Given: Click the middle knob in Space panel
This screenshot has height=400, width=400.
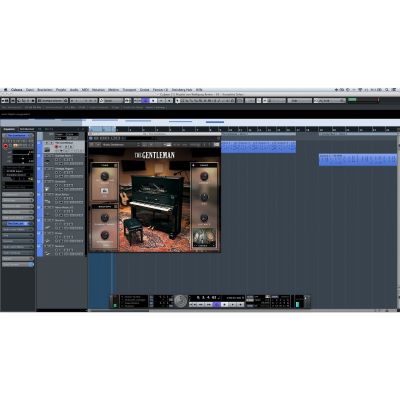Looking at the screenshot, I should click(x=204, y=197).
